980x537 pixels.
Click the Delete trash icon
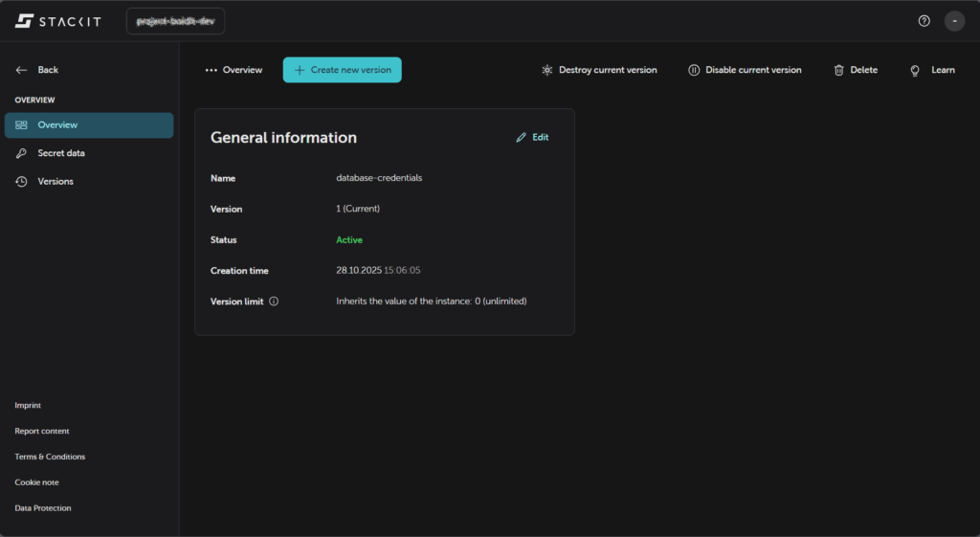pos(839,70)
